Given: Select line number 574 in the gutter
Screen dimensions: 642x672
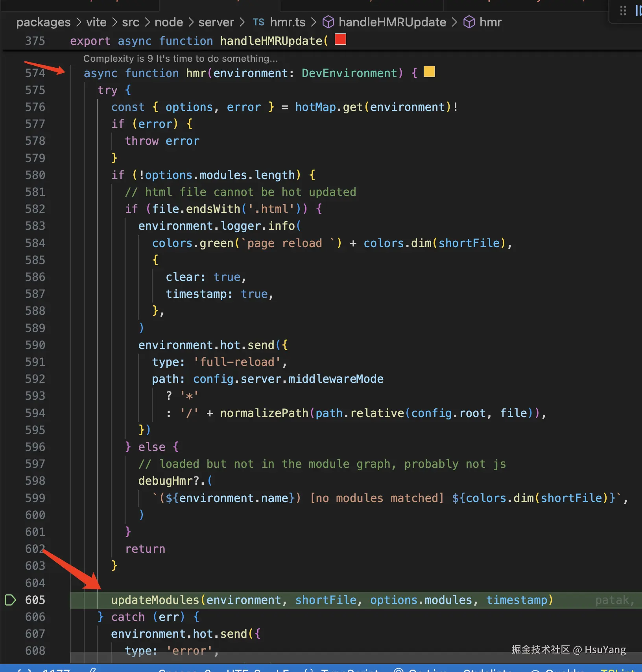Looking at the screenshot, I should [35, 73].
